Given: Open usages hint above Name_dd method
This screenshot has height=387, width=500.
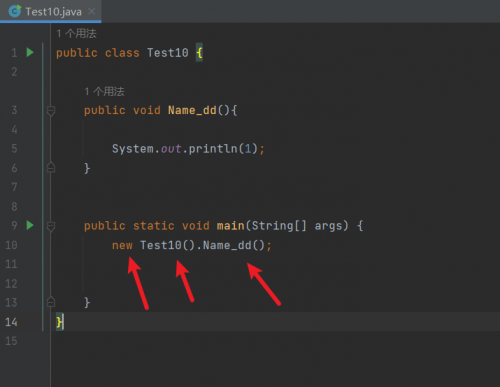Looking at the screenshot, I should tap(104, 91).
